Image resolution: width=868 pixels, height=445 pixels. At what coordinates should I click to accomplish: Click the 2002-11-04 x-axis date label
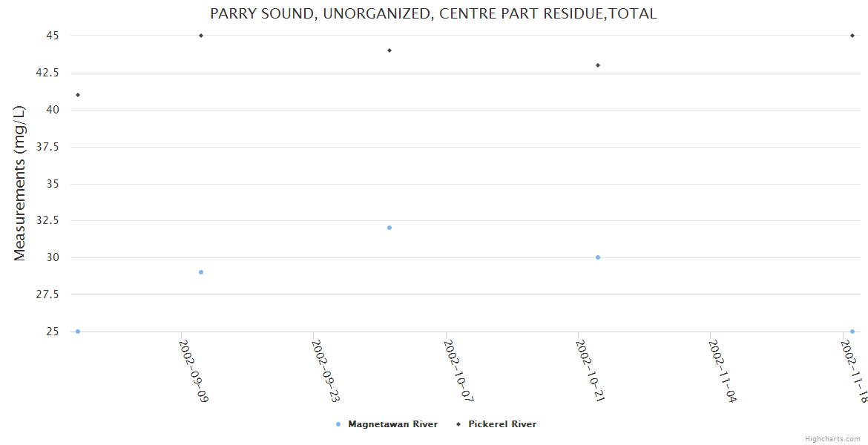(x=723, y=371)
